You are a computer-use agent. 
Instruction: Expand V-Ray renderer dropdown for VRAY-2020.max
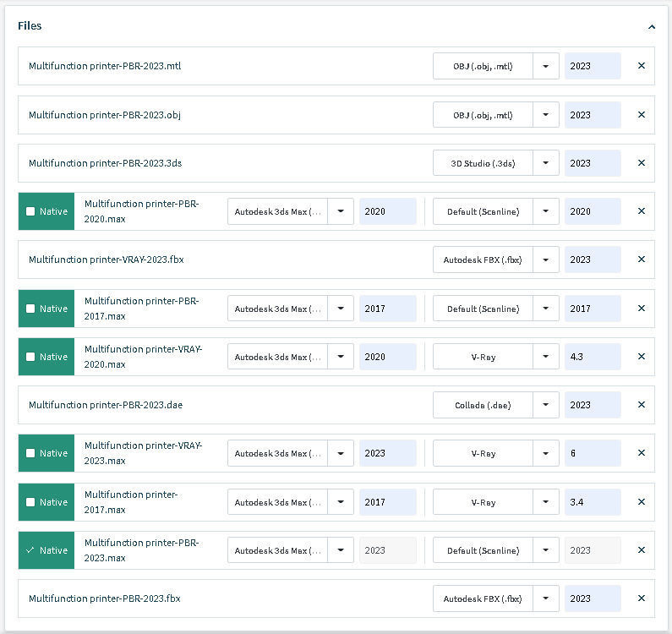point(546,357)
